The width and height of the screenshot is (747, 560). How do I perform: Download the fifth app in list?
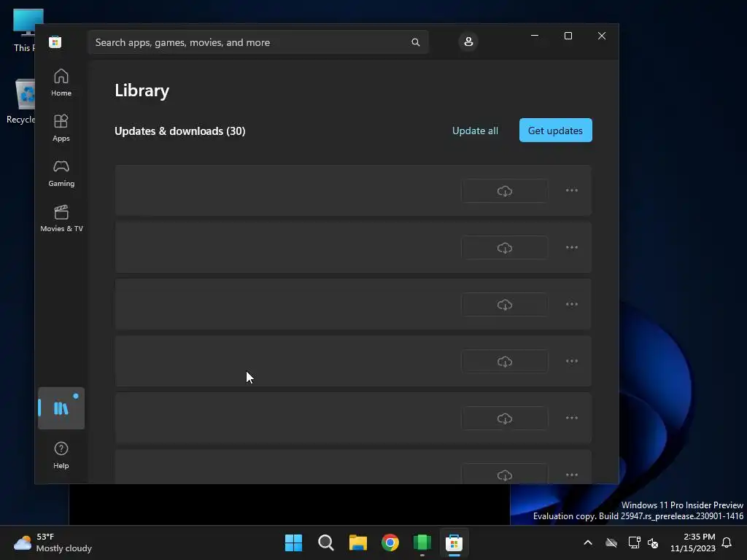click(505, 419)
